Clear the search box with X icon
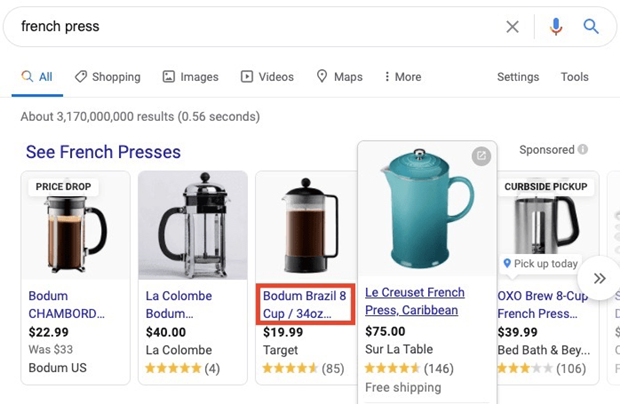620x404 pixels. click(512, 27)
